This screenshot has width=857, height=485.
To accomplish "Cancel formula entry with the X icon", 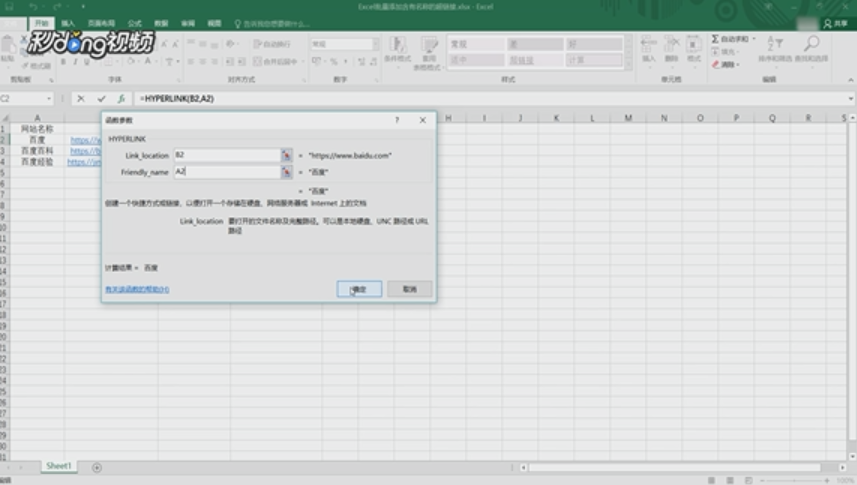I will pos(81,98).
